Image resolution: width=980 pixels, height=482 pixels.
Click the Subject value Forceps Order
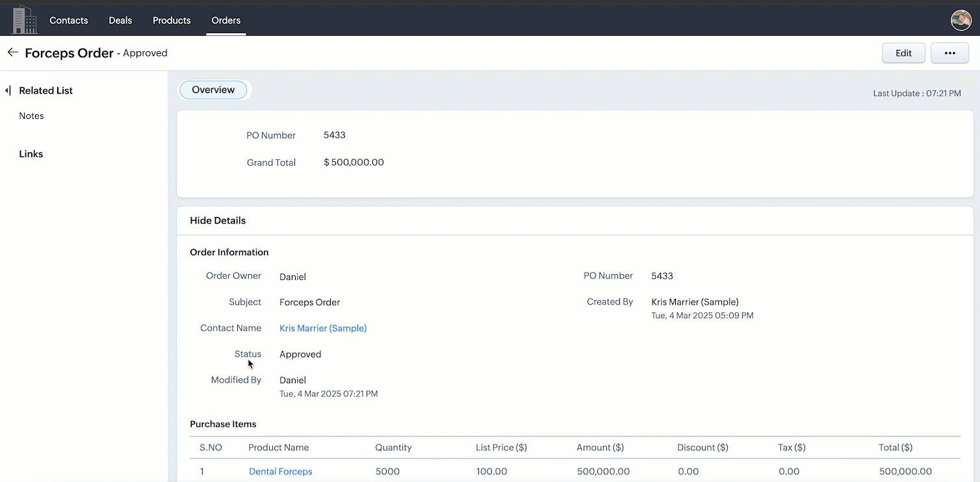(x=309, y=302)
